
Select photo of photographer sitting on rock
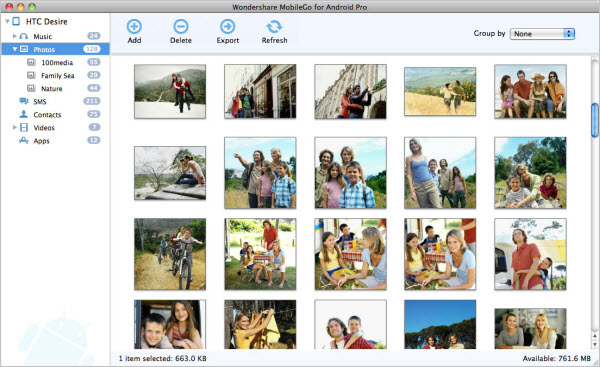pos(170,173)
